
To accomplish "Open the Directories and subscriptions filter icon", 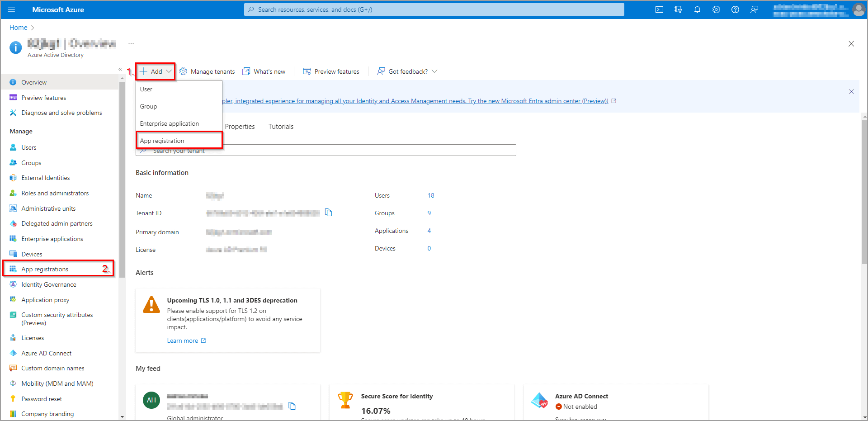I will point(678,9).
